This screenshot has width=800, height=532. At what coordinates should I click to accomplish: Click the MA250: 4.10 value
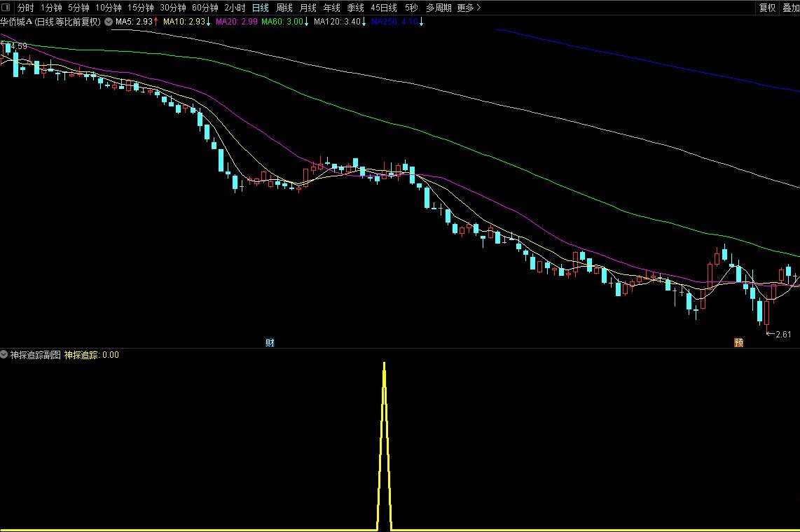point(397,22)
